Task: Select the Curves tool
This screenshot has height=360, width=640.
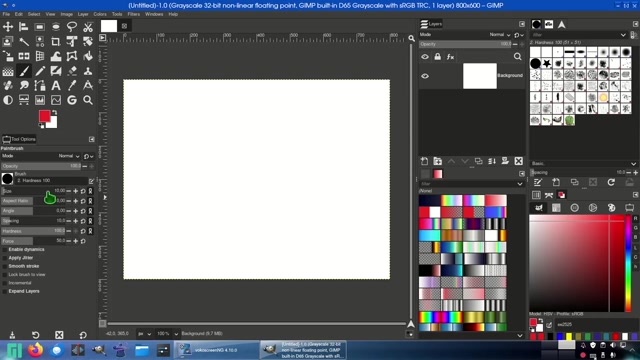Action: point(56,100)
